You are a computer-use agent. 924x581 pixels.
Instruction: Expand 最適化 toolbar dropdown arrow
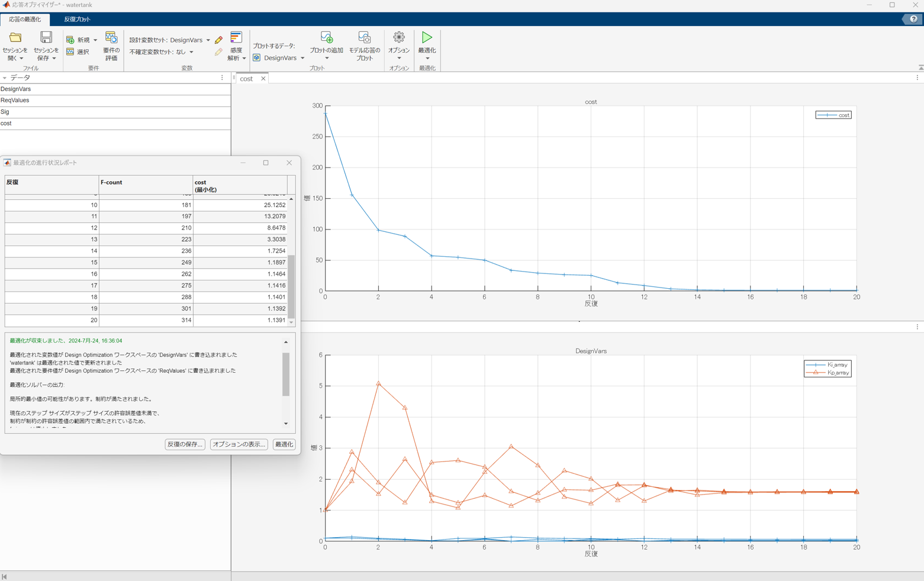427,59
